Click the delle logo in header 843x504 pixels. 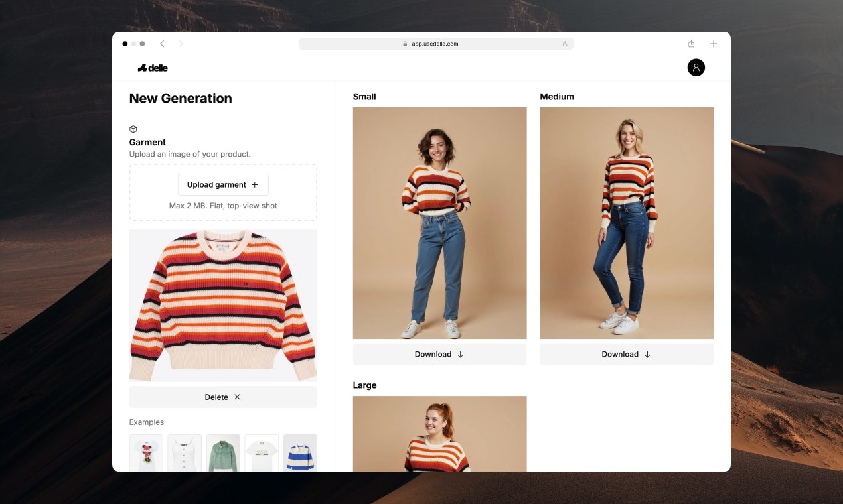pyautogui.click(x=153, y=68)
